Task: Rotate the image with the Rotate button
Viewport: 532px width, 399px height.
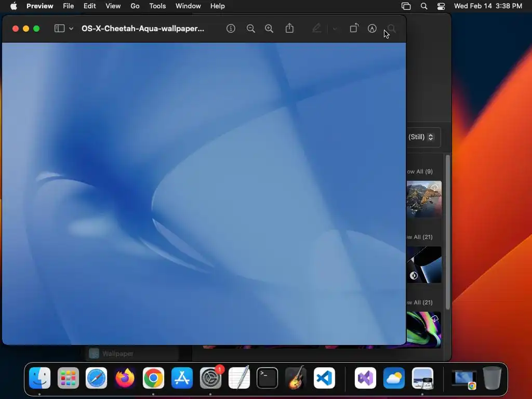Action: pos(354,28)
